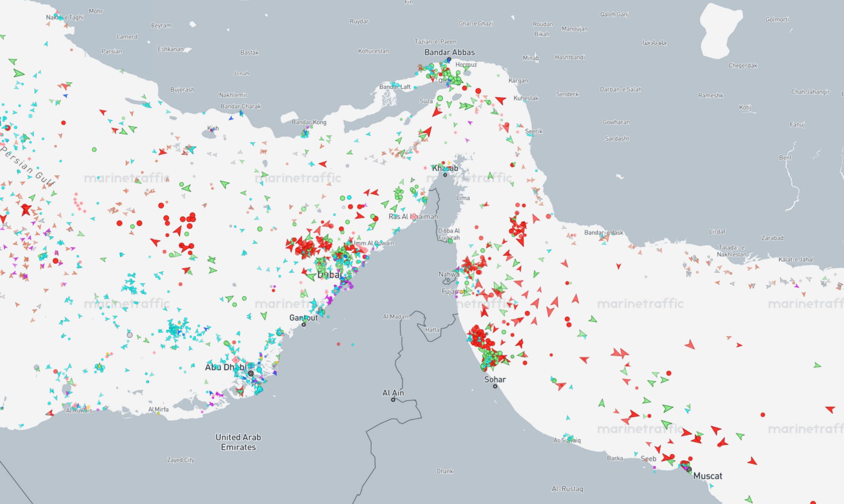Open the port marker circle below Gantout label
This screenshot has height=504, width=844.
point(304,324)
